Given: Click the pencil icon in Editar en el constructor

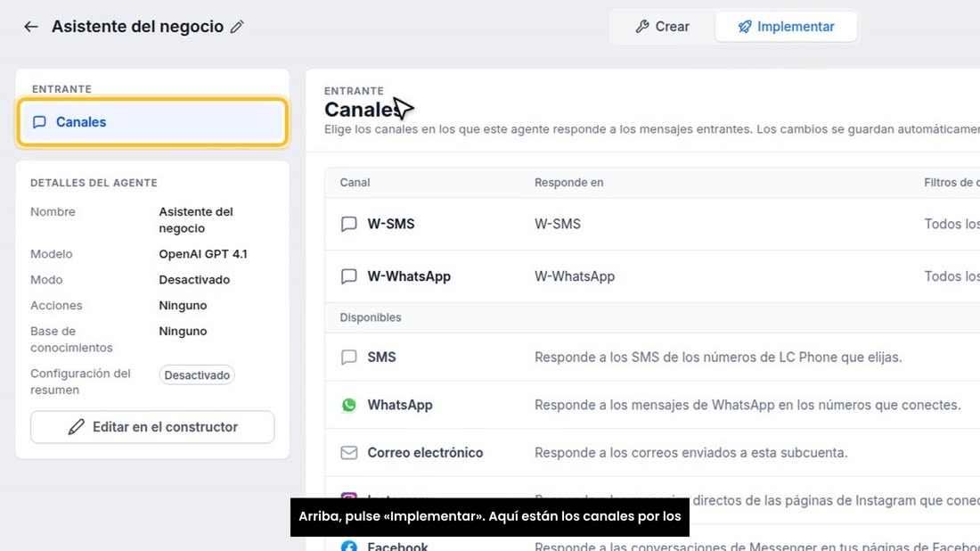Looking at the screenshot, I should pos(77,427).
